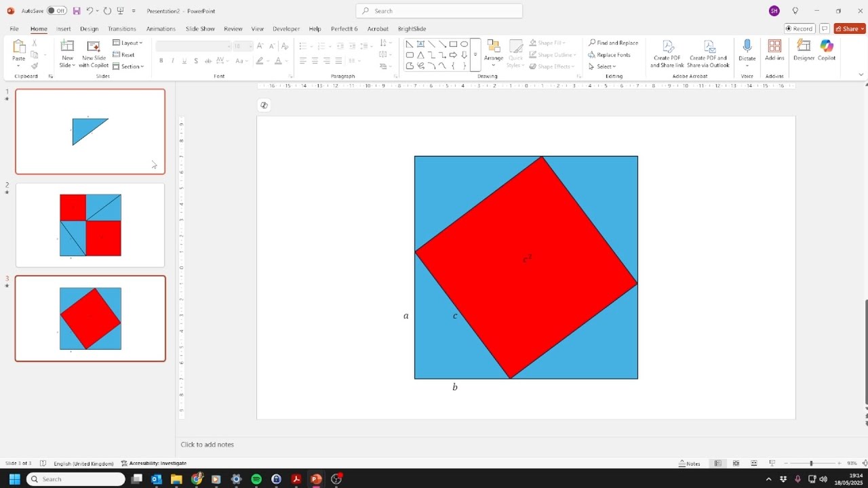Click Accessibility: Investigate in status bar
868x488 pixels.
154,464
